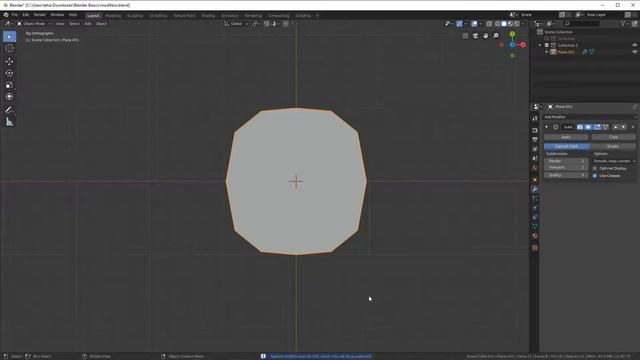Collapse the Subdivision modifier panel

click(x=547, y=127)
